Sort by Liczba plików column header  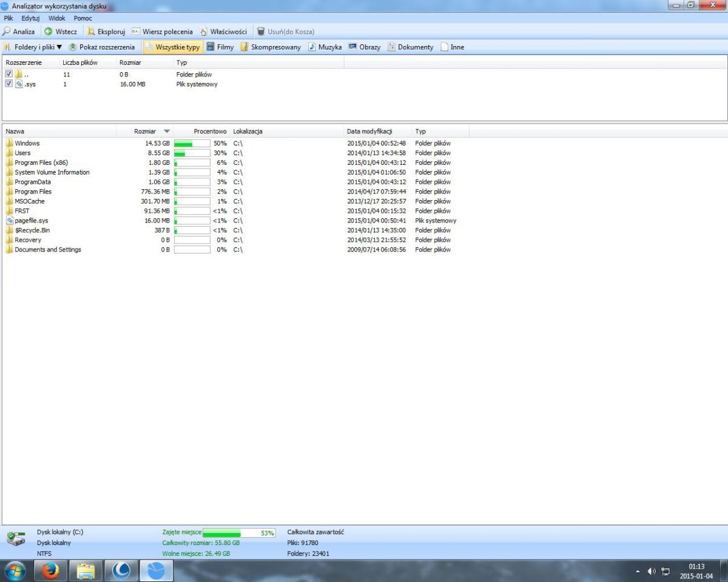[88, 62]
